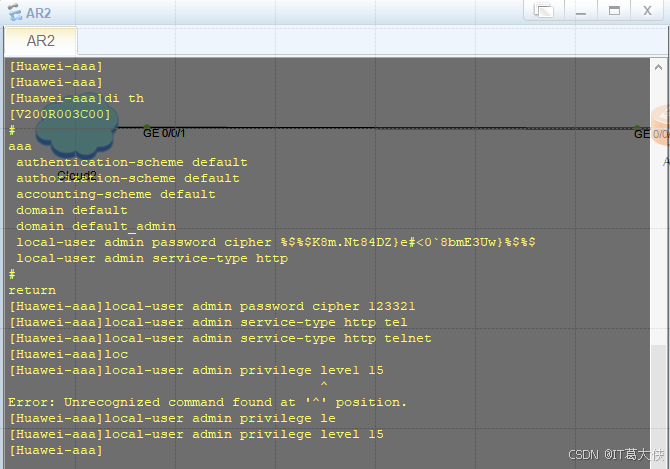Click the 'Error: Unrecognized command' message
Screen dimensions: 670x469
[207, 402]
